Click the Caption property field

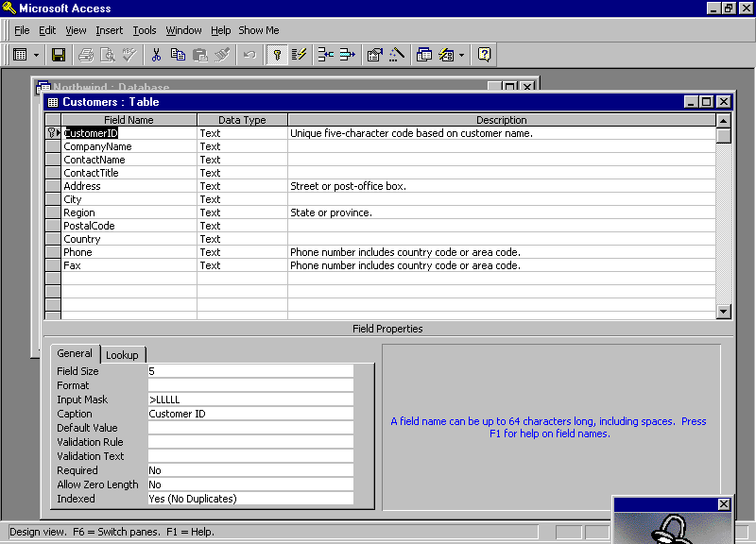250,414
